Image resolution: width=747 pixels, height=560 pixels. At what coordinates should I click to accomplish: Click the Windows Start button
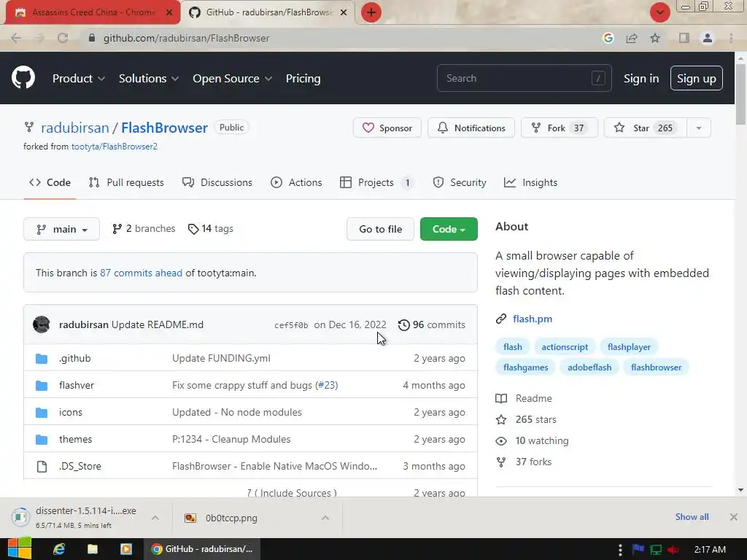click(x=19, y=549)
